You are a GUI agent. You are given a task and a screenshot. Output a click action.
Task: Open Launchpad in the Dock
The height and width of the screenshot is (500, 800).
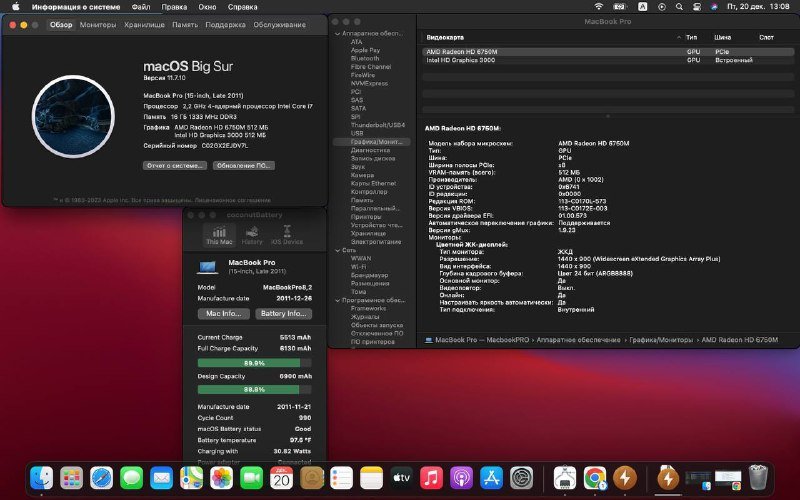(71, 478)
